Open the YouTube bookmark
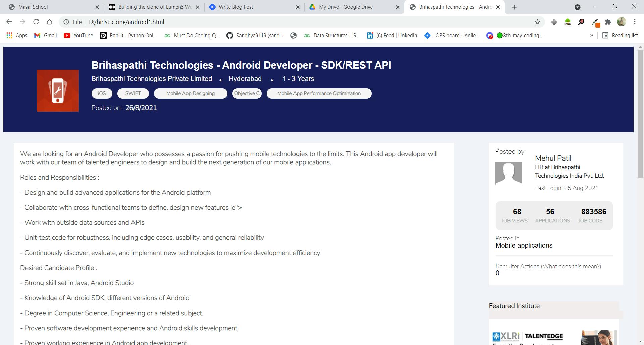 (78, 35)
